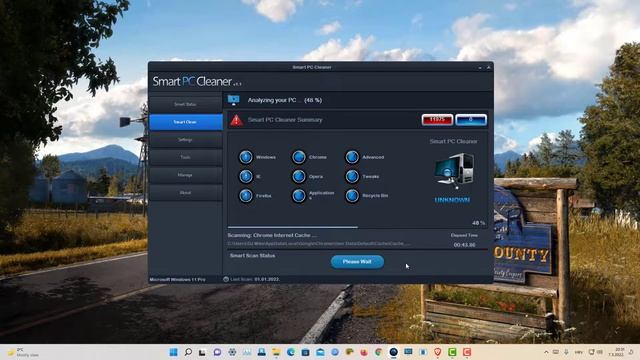
Task: Click the monitor icon beside Analyzing your PC
Action: 233,100
